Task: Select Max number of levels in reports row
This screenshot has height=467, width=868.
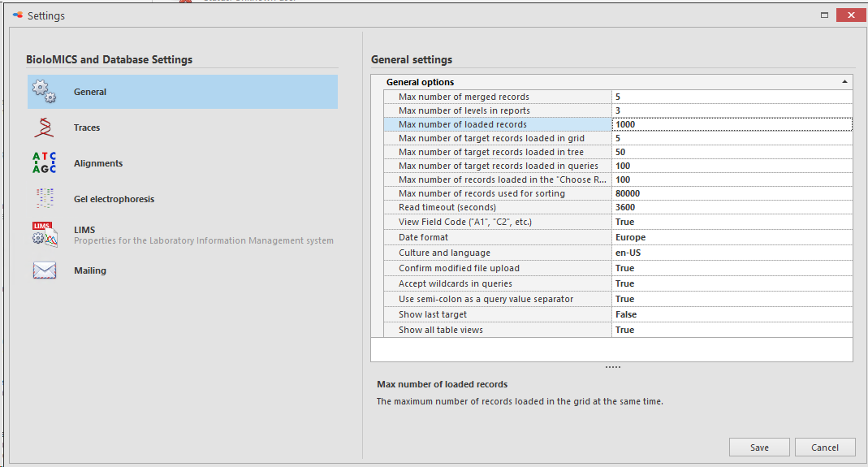Action: 618,110
